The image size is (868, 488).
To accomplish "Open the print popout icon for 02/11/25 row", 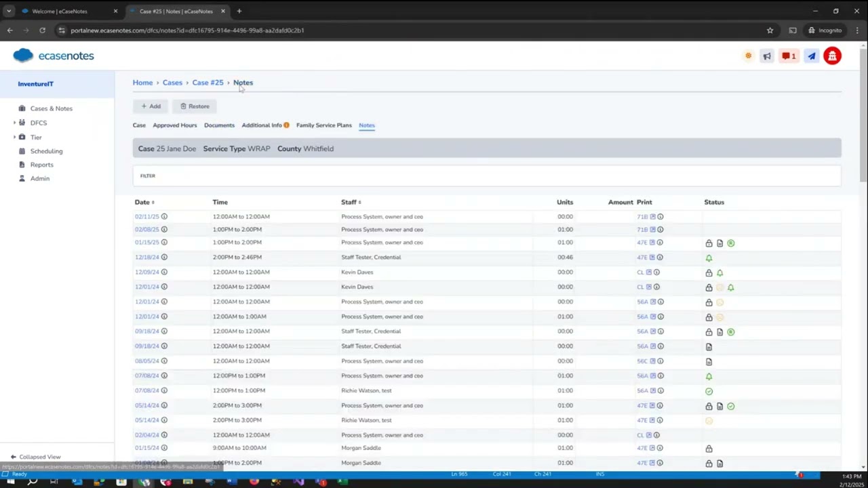I will click(653, 217).
